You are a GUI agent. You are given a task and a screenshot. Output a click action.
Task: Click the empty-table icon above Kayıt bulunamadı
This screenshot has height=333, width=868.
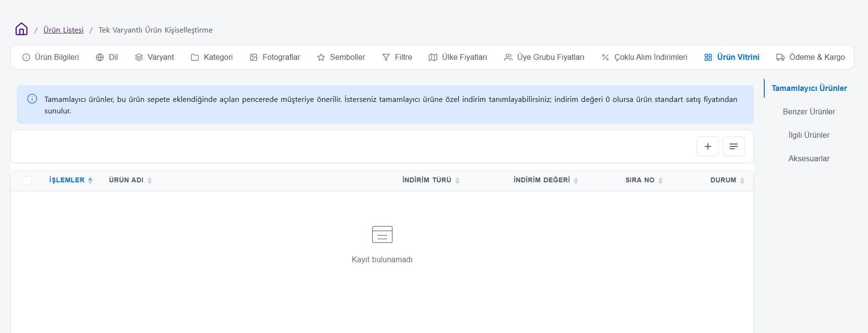[x=382, y=234]
